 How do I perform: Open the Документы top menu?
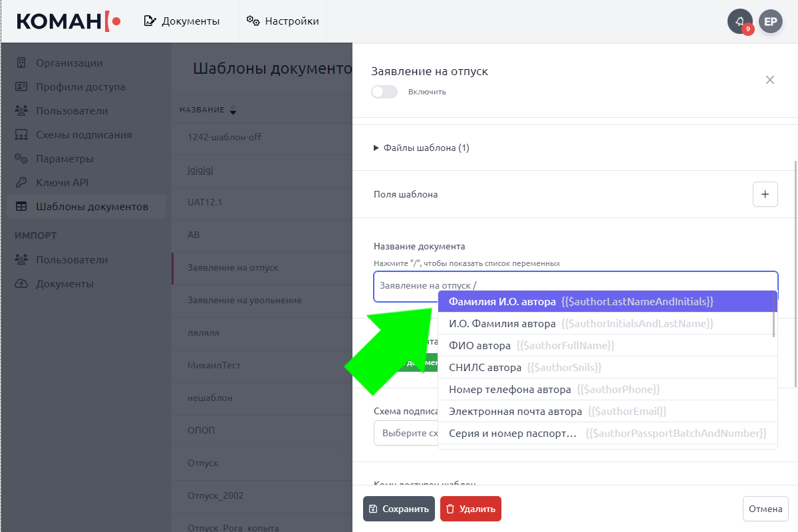(182, 21)
